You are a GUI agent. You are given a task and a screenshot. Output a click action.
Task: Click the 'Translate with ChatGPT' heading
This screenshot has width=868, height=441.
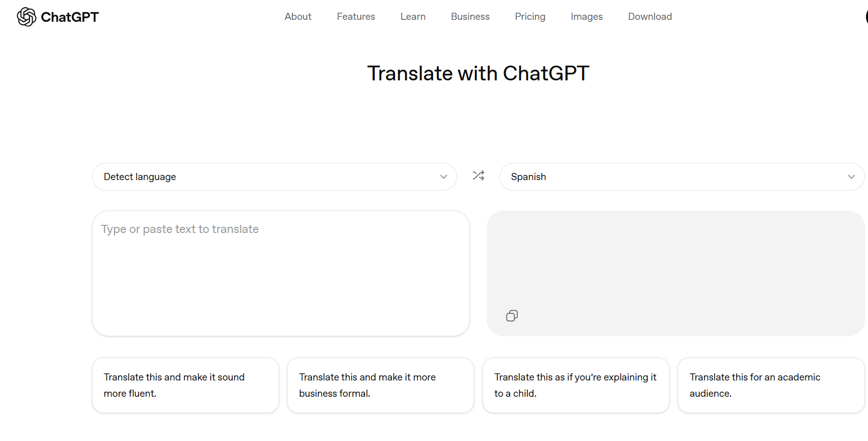(478, 73)
